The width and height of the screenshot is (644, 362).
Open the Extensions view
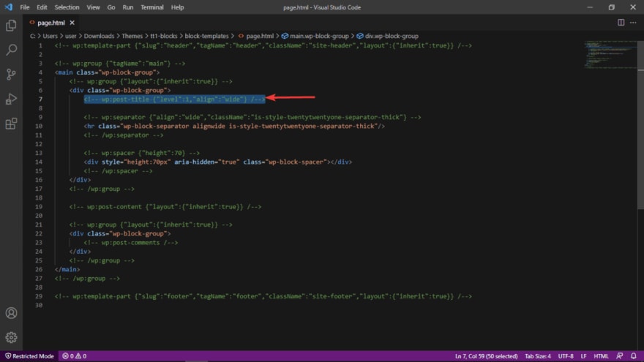coord(11,124)
